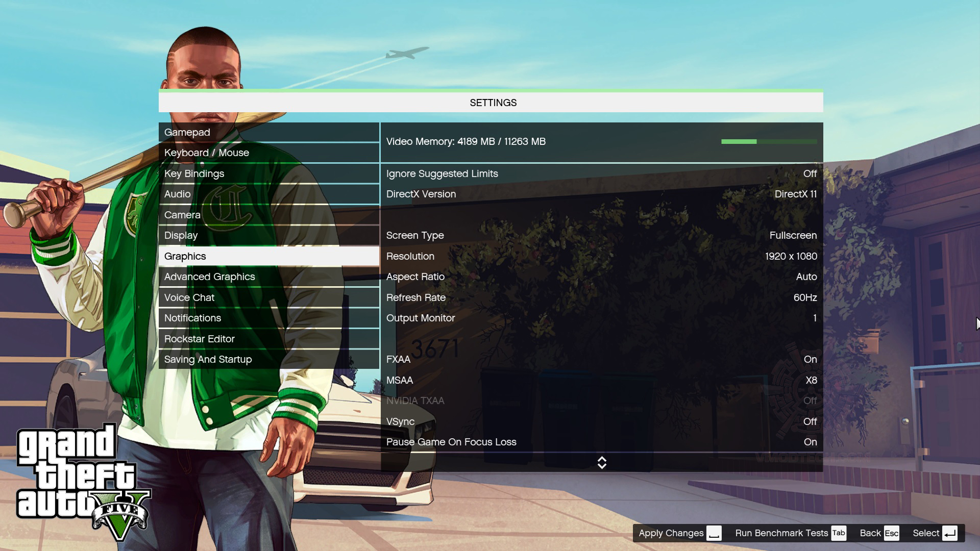
Task: Open the Resolution dropdown setting
Action: [601, 256]
